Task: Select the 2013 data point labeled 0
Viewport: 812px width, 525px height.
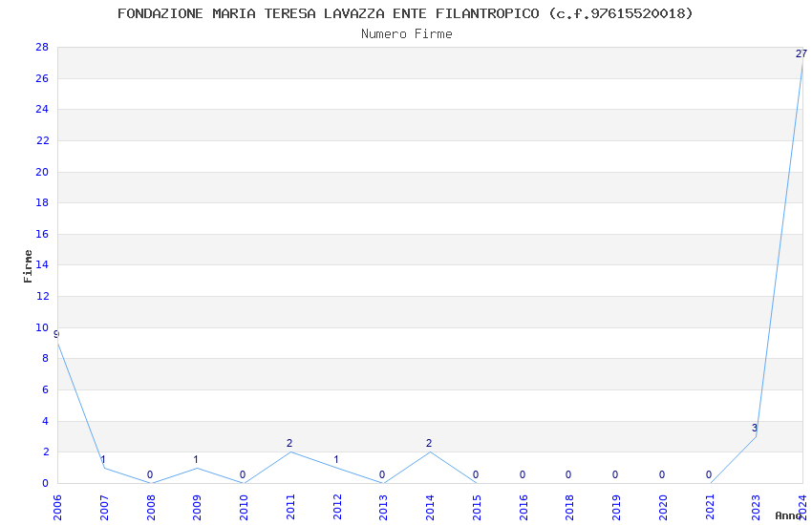Action: [382, 483]
